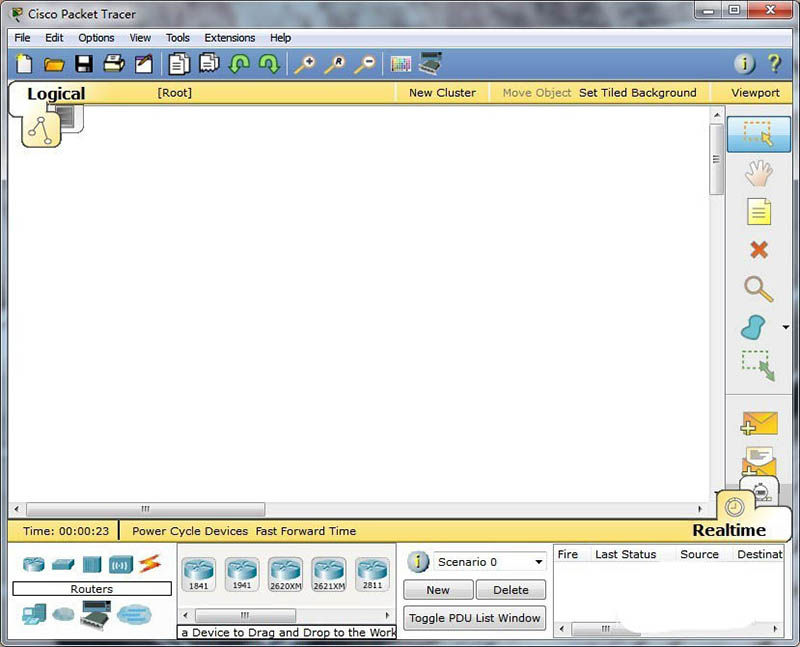Image resolution: width=800 pixels, height=647 pixels.
Task: Select Multiuser Connection cloud icon
Action: point(134,614)
